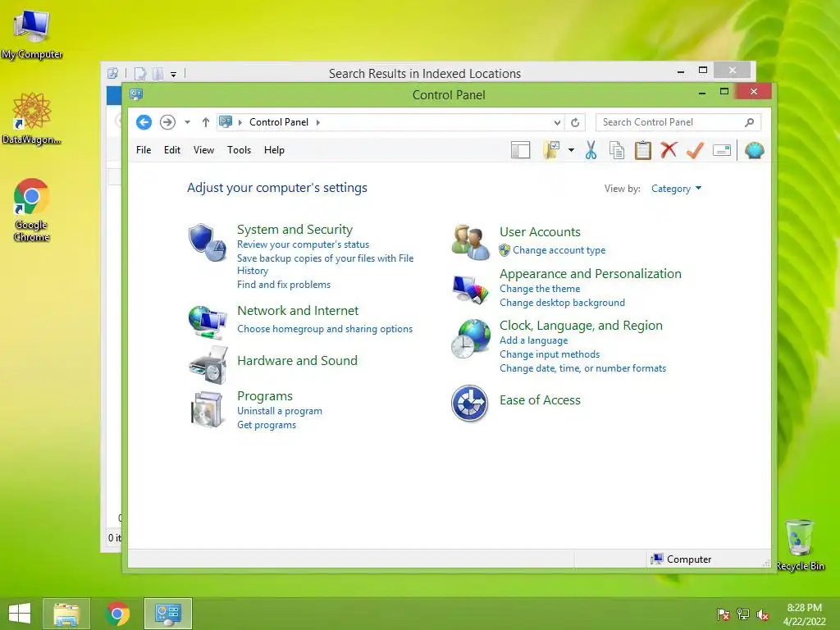Click the orange checkmark toolbar icon
Viewport: 840px width, 630px height.
click(695, 150)
